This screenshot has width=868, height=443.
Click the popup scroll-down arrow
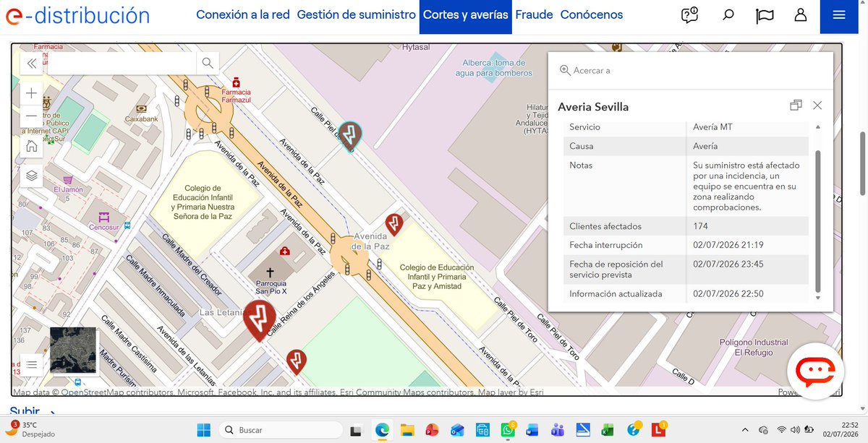pos(818,298)
